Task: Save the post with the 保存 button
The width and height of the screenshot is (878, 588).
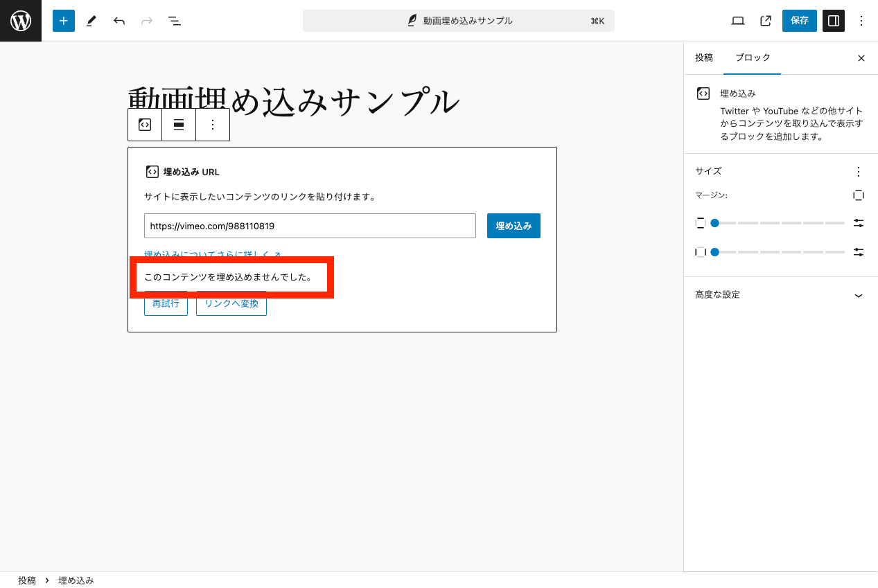Action: pyautogui.click(x=800, y=21)
